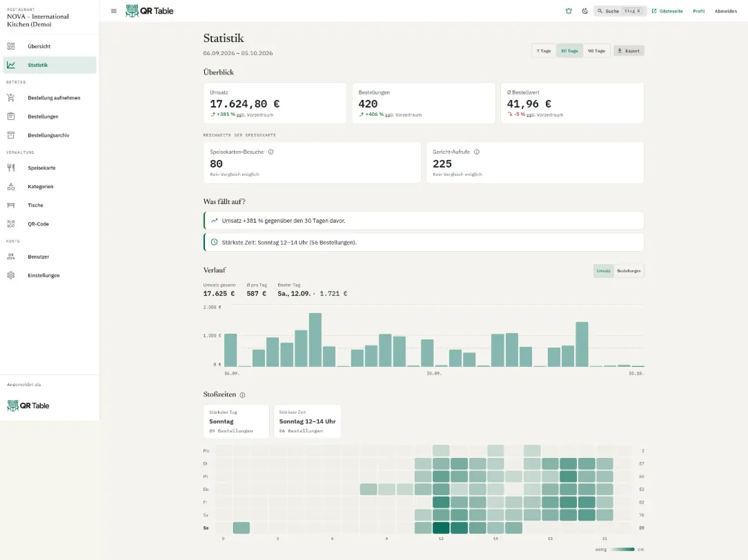
Task: Open the Profil link
Action: [x=699, y=11]
